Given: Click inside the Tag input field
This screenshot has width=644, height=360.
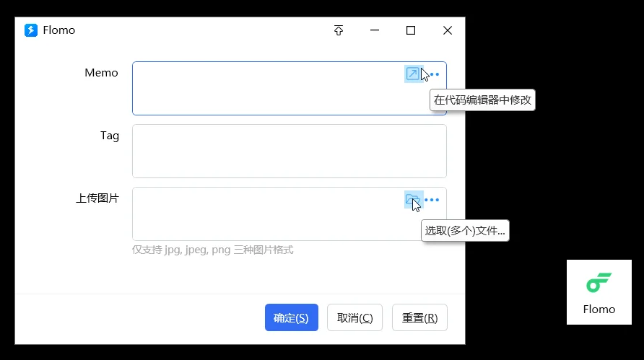Looking at the screenshot, I should tap(289, 151).
